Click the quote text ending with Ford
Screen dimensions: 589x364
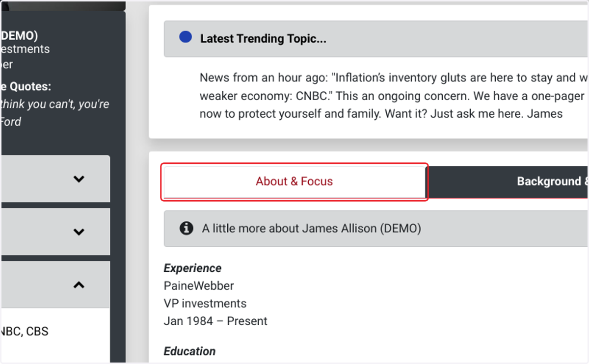(54, 113)
